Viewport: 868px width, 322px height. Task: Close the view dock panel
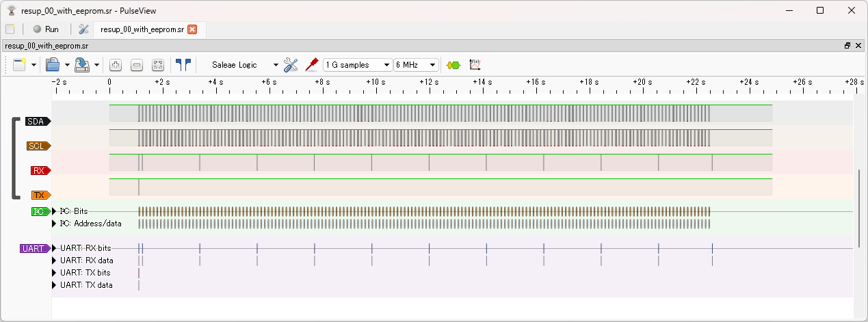[x=858, y=46]
